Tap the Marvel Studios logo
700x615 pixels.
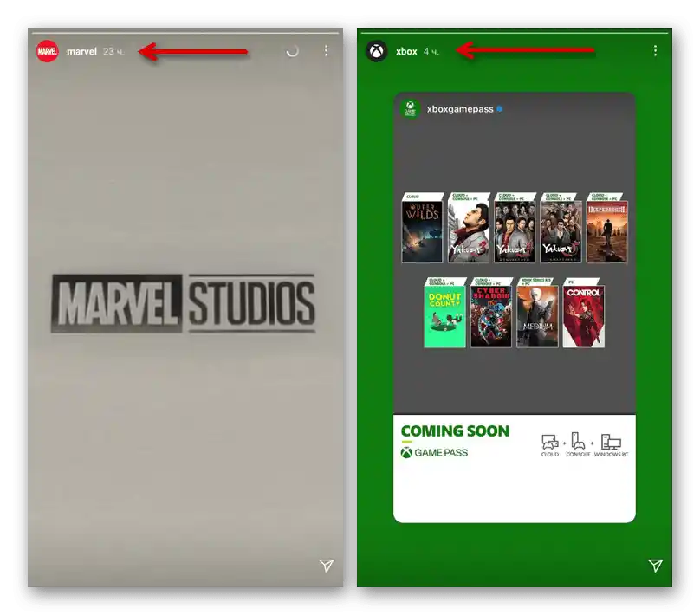[x=184, y=303]
